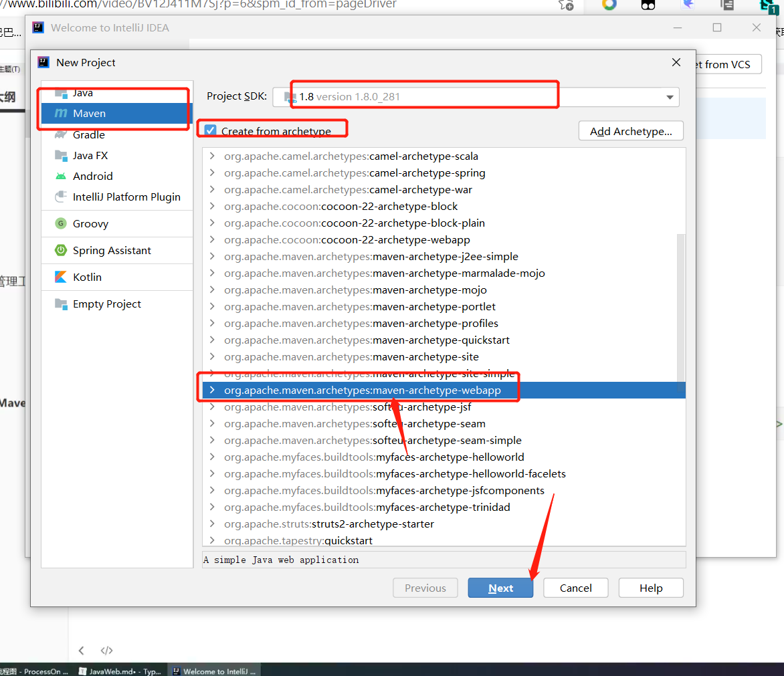Click the Java FX folder icon
The height and width of the screenshot is (676, 784).
pyautogui.click(x=61, y=155)
